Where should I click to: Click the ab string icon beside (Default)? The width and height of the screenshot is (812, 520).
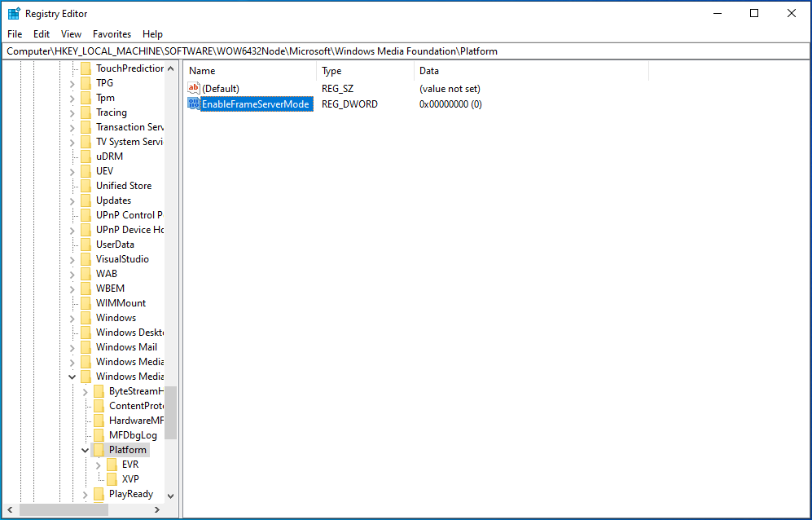click(x=194, y=88)
